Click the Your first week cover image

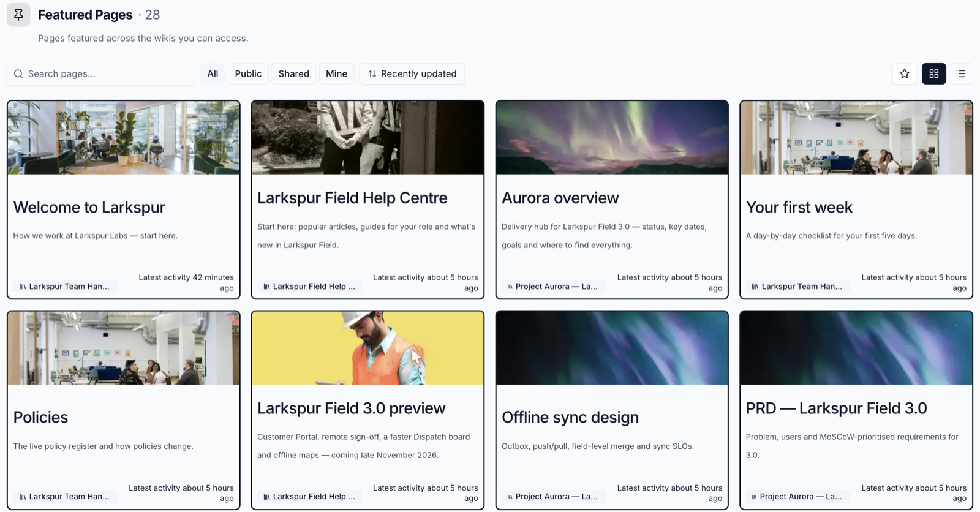[x=856, y=138]
